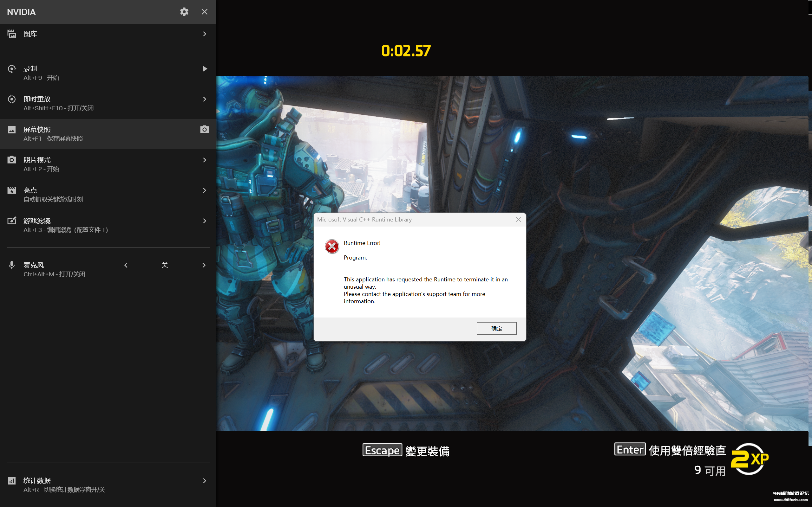Viewport: 812px width, 507px height.
Task: Take a screenshot via the camera icon
Action: (204, 129)
